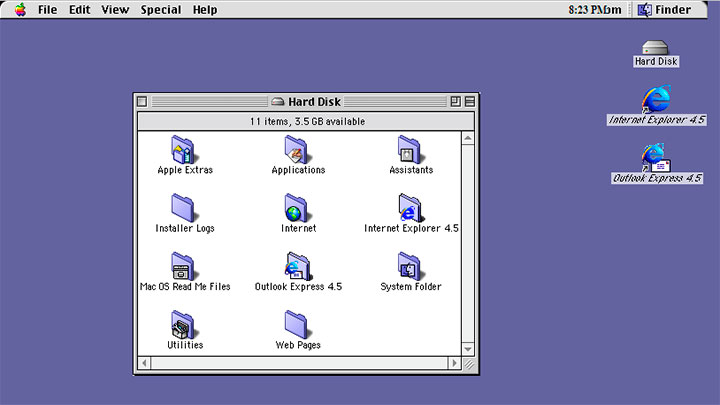Click the horizontal scrollbar right arrow

454,363
